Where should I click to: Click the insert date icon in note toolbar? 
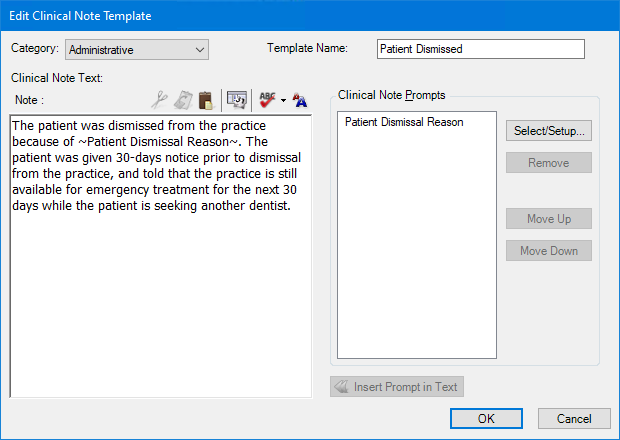237,99
